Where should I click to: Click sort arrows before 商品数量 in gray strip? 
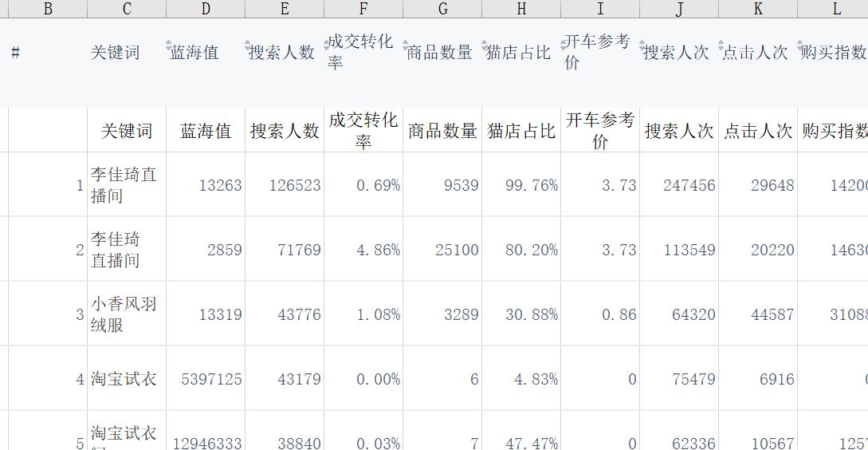404,45
